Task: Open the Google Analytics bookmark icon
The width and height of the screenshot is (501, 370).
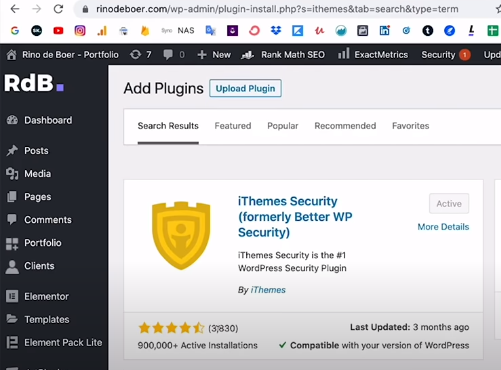Action: click(102, 31)
